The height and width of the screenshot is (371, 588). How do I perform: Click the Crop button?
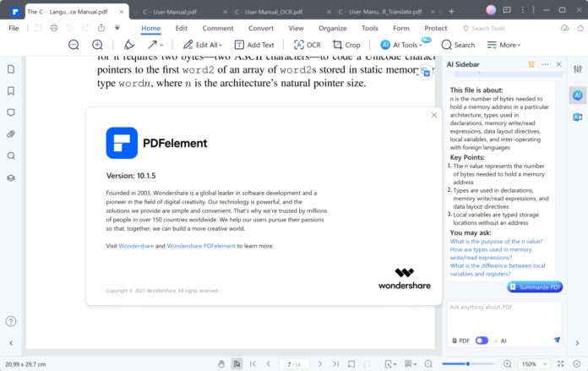pyautogui.click(x=346, y=45)
